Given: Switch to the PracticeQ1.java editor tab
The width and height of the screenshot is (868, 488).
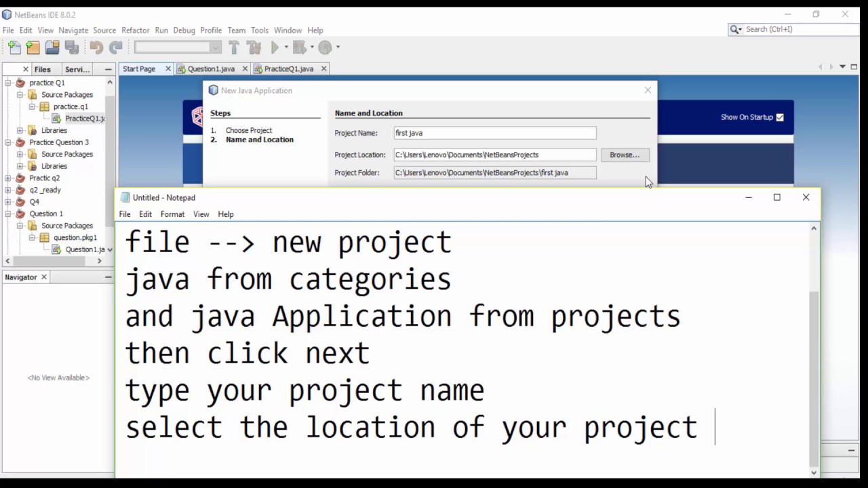Looking at the screenshot, I should [289, 69].
